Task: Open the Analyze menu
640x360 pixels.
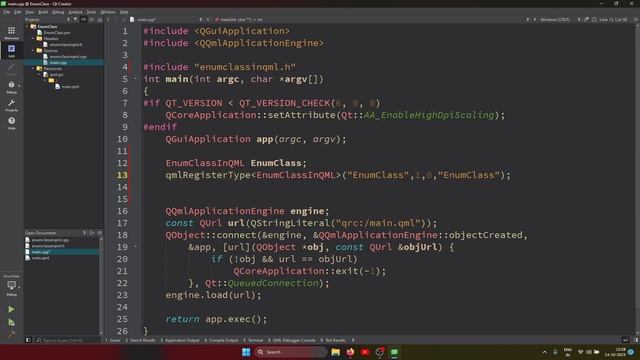Action: [x=76, y=12]
